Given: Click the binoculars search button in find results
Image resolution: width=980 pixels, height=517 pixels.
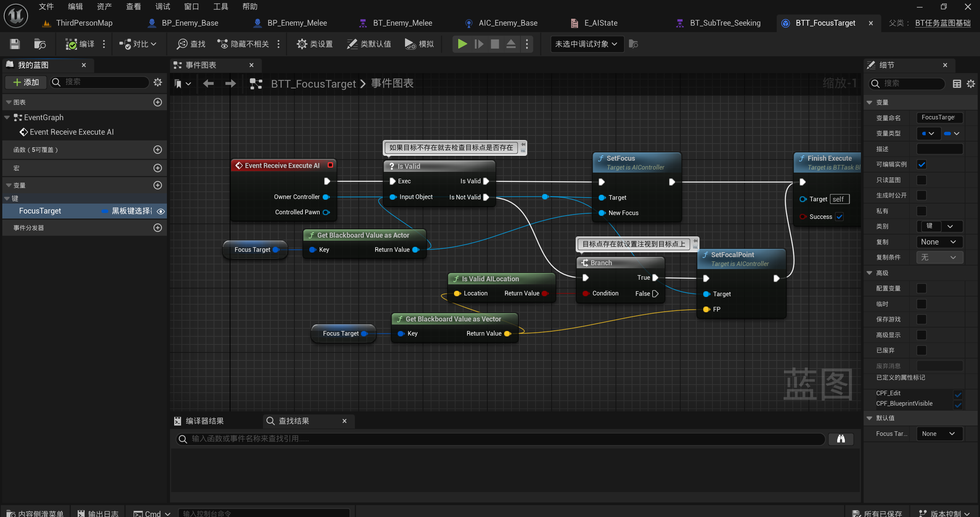Looking at the screenshot, I should point(841,439).
